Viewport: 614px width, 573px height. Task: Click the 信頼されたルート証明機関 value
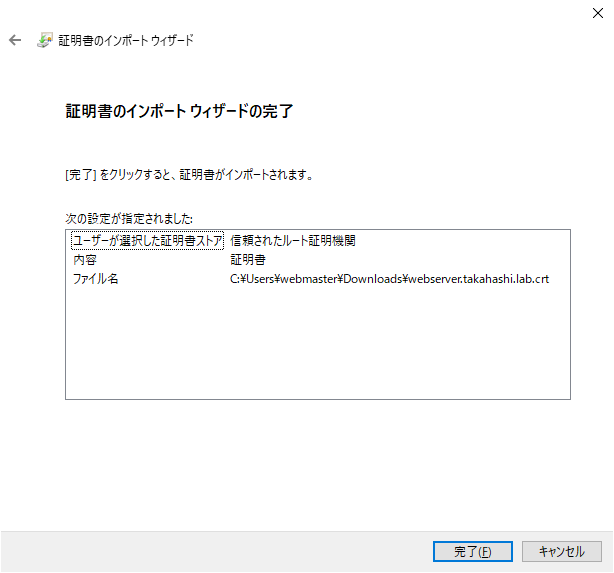[x=293, y=240]
